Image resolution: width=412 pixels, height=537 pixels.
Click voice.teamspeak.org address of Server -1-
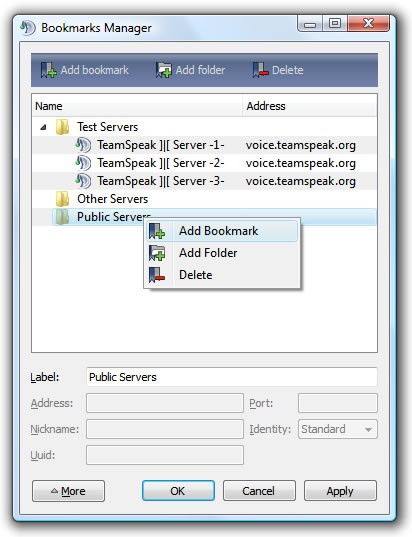point(301,145)
